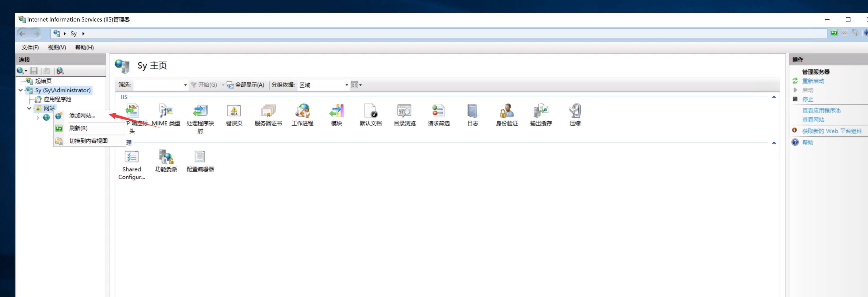Choose 切换到内容视图 from context menu

(90, 141)
